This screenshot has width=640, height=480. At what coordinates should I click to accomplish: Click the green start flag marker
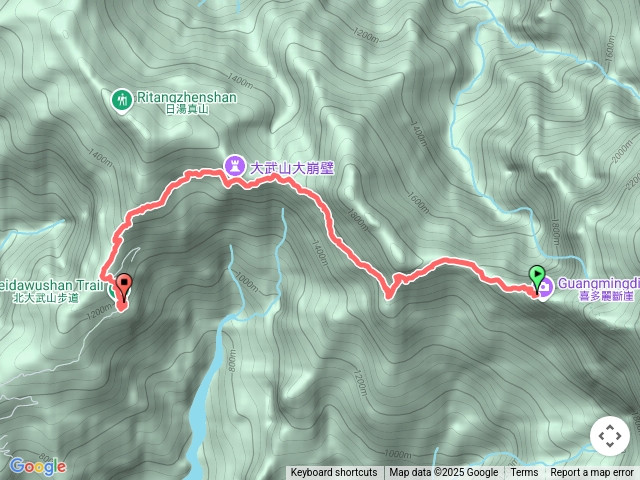(x=537, y=277)
